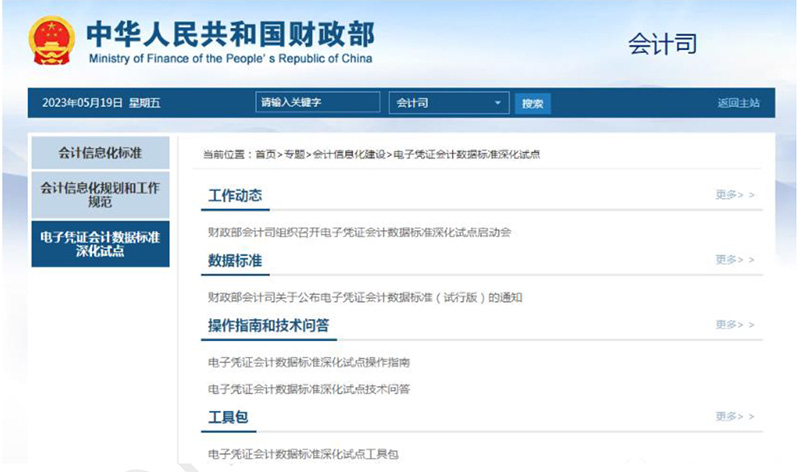This screenshot has width=800, height=472.
Task: Click the Ministry of Finance English subtitle
Action: click(230, 59)
